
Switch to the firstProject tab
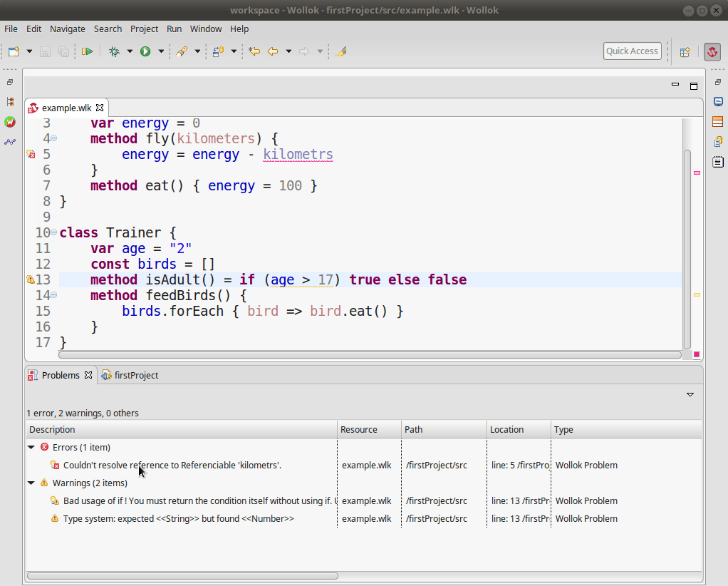(135, 375)
